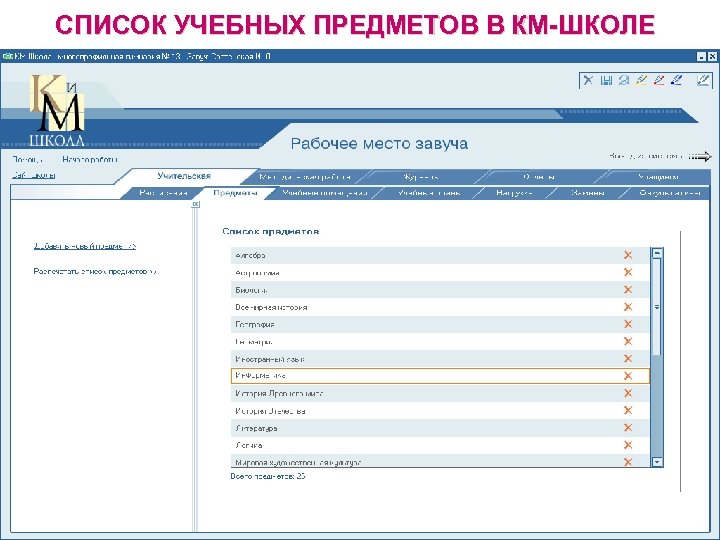This screenshot has height=540, width=720.
Task: Select the blue marker pen tool
Action: (x=676, y=80)
